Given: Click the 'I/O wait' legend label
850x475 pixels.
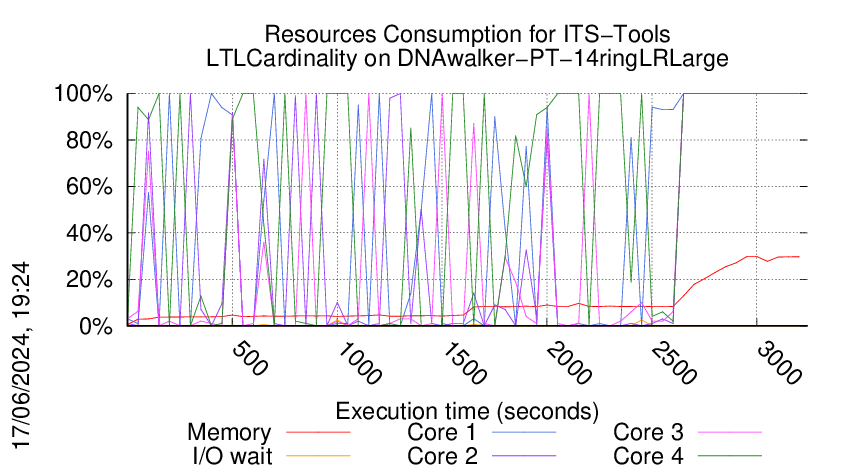Looking at the screenshot, I should coord(232,456).
